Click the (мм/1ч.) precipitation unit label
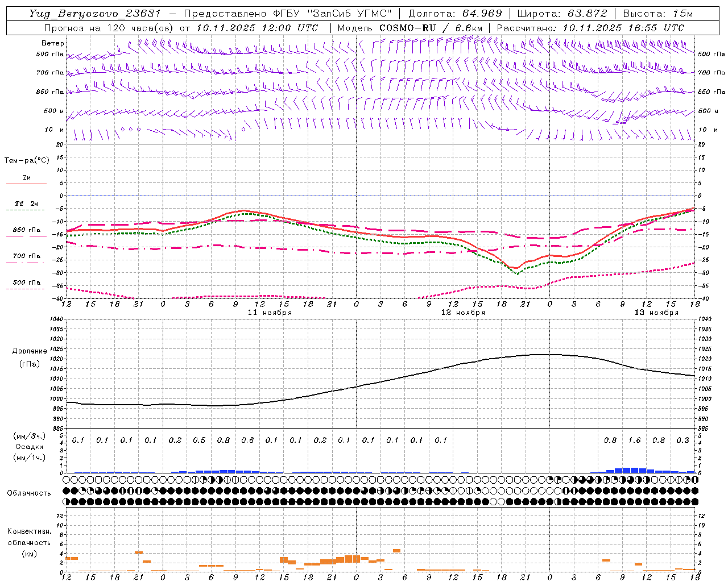 pos(30,458)
